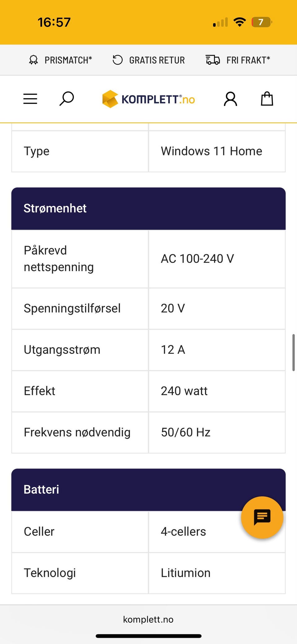Tap the Prismatch badge icon
This screenshot has height=644, width=297.
click(33, 60)
